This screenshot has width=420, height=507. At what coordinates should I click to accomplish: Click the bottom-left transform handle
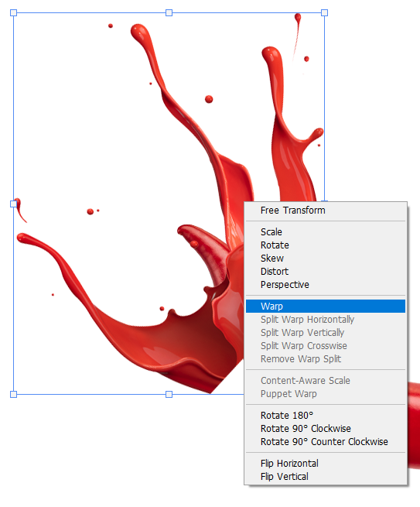pyautogui.click(x=14, y=394)
